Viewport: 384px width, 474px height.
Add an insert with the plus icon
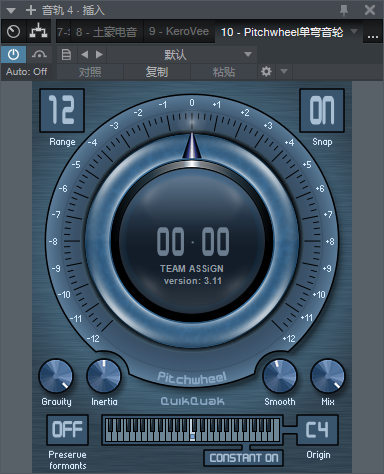click(x=31, y=10)
